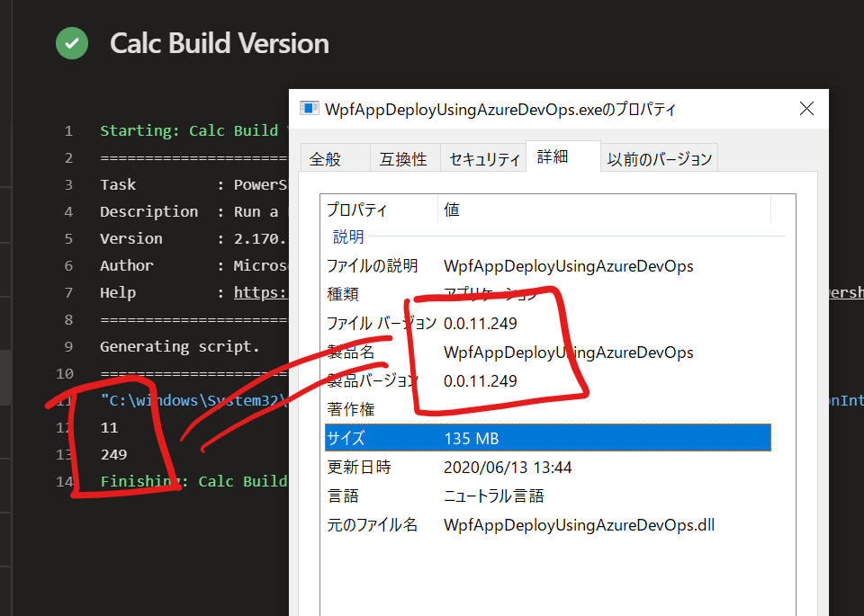The height and width of the screenshot is (616, 864).
Task: Click the 説明 group header
Action: click(x=348, y=237)
